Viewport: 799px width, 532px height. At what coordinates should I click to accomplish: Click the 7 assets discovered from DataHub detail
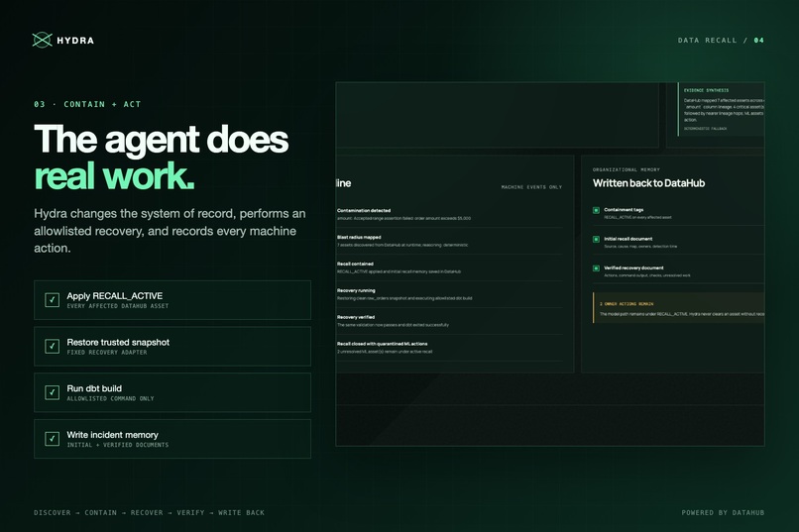[402, 245]
